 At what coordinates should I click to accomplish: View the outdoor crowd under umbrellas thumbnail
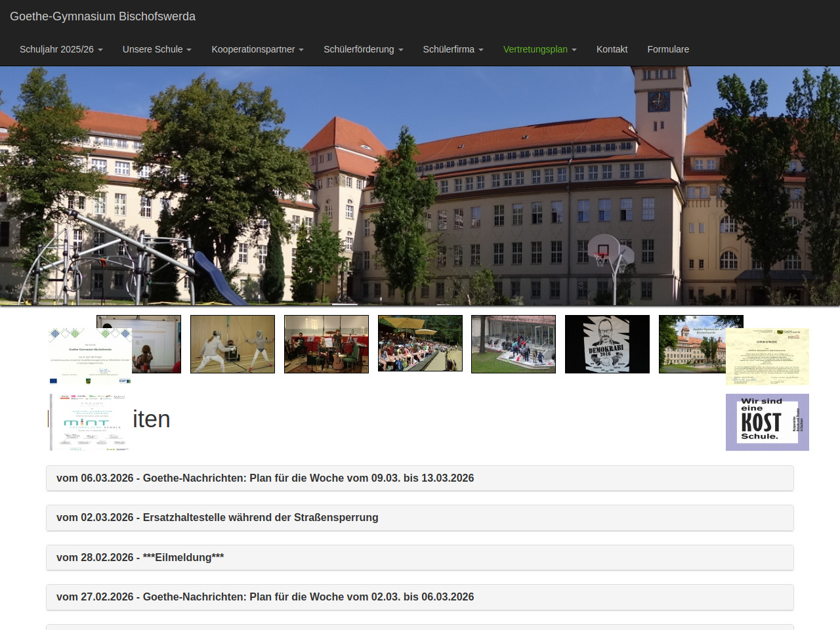tap(420, 344)
